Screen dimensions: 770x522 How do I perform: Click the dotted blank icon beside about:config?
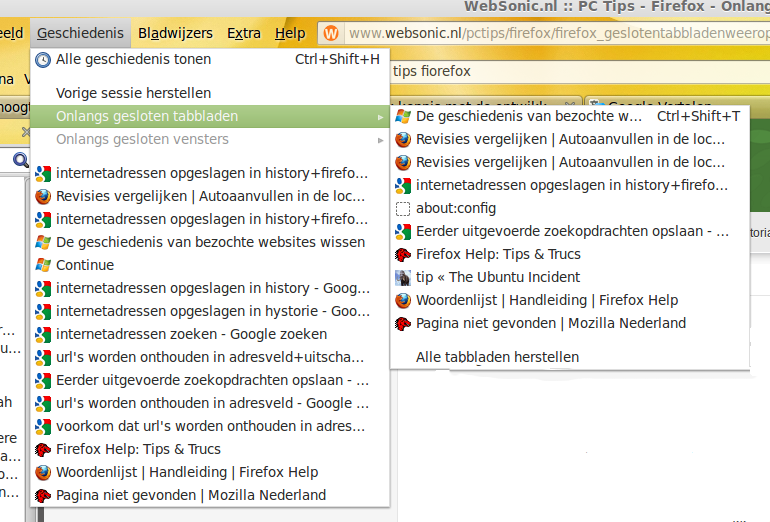click(403, 209)
